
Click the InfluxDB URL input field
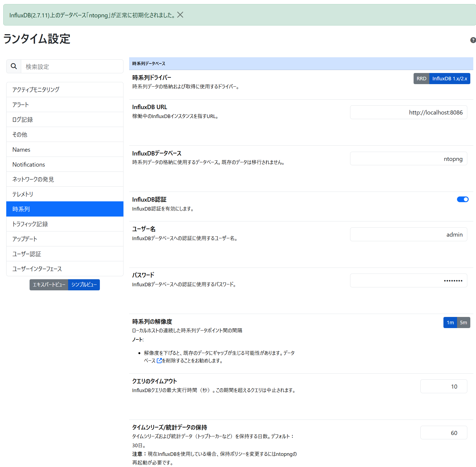[408, 112]
